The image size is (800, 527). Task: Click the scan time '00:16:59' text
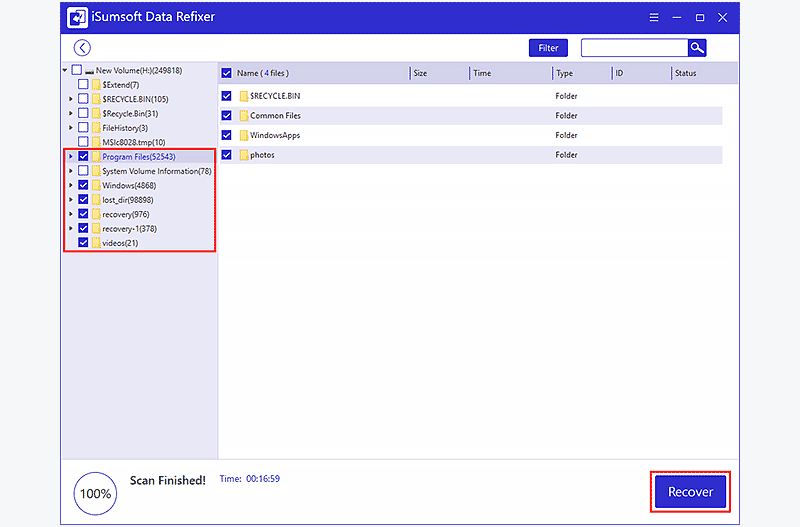pyautogui.click(x=263, y=479)
